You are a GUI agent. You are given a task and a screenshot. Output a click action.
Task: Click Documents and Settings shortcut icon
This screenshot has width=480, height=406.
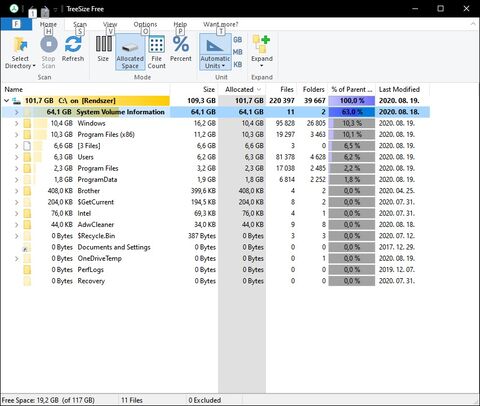tap(27, 247)
